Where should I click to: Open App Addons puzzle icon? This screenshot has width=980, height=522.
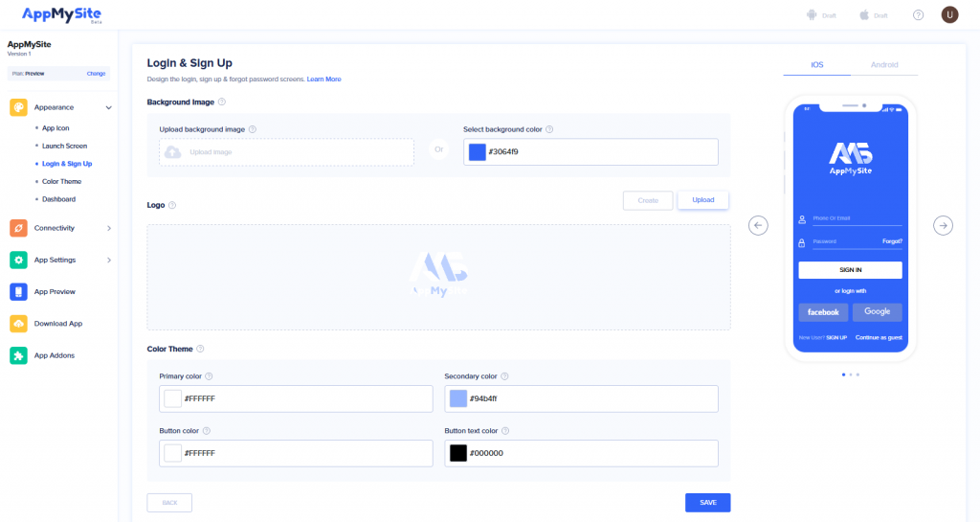pyautogui.click(x=18, y=355)
